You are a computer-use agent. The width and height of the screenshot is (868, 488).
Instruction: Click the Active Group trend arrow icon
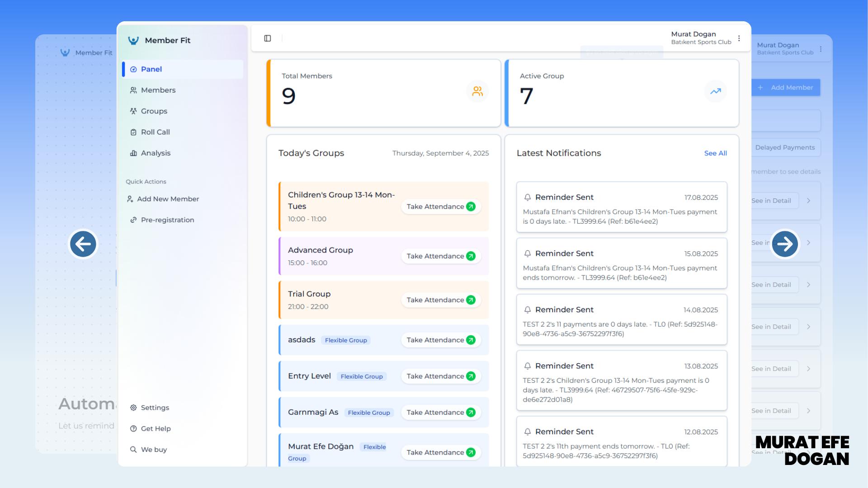click(715, 91)
